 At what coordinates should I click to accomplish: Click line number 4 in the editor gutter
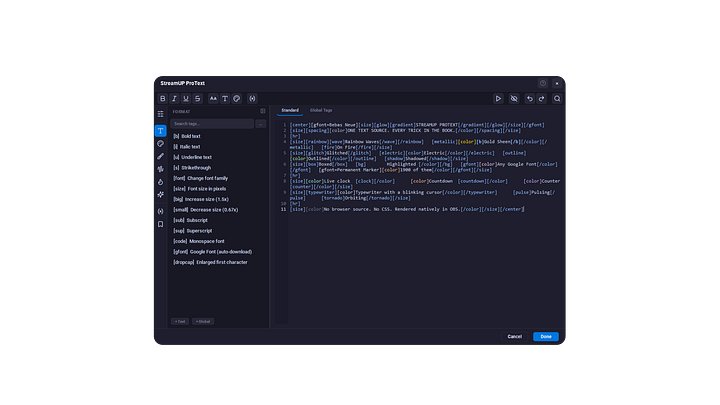coord(284,142)
